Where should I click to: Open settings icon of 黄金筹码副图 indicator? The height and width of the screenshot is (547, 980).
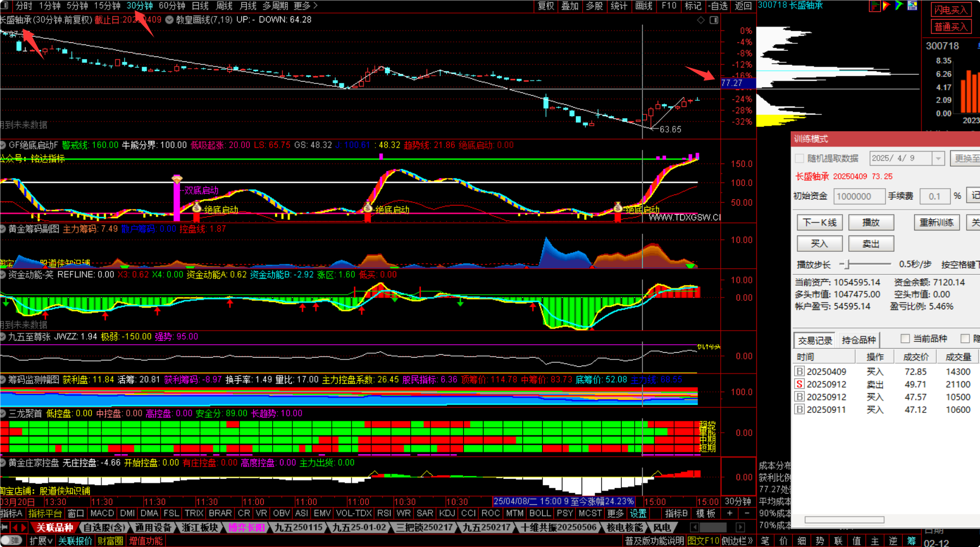pos(3,229)
